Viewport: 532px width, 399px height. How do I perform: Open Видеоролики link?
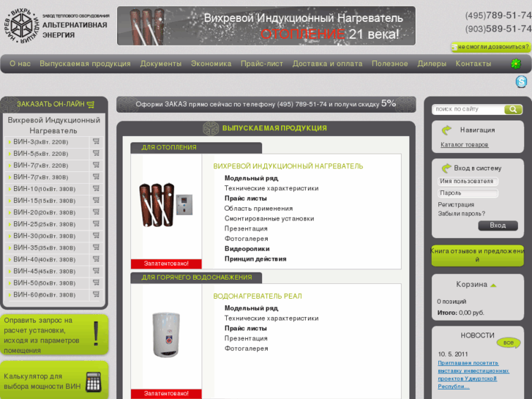pos(247,249)
